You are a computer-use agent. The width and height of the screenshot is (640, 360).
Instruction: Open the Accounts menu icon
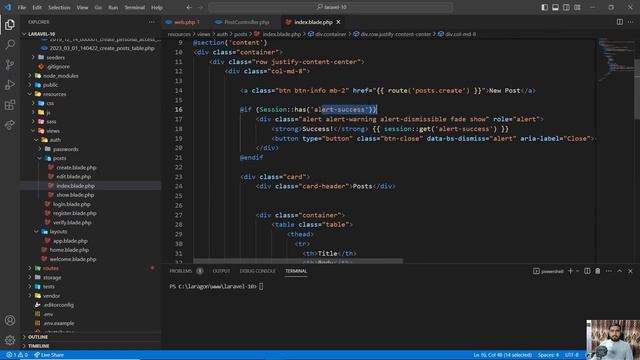pos(10,320)
